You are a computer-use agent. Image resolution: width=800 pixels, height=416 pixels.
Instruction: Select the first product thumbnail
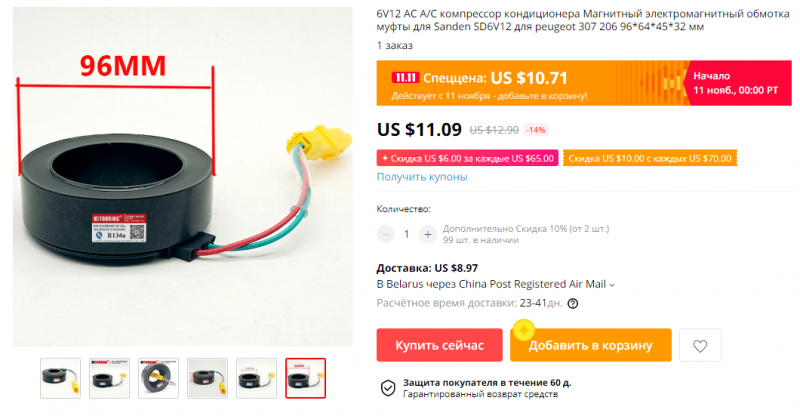point(60,378)
